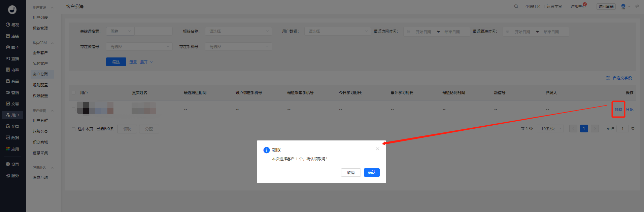Screen dimensions: 644x212
Task: Cancel the dialog with 取消 button
Action: tap(351, 172)
